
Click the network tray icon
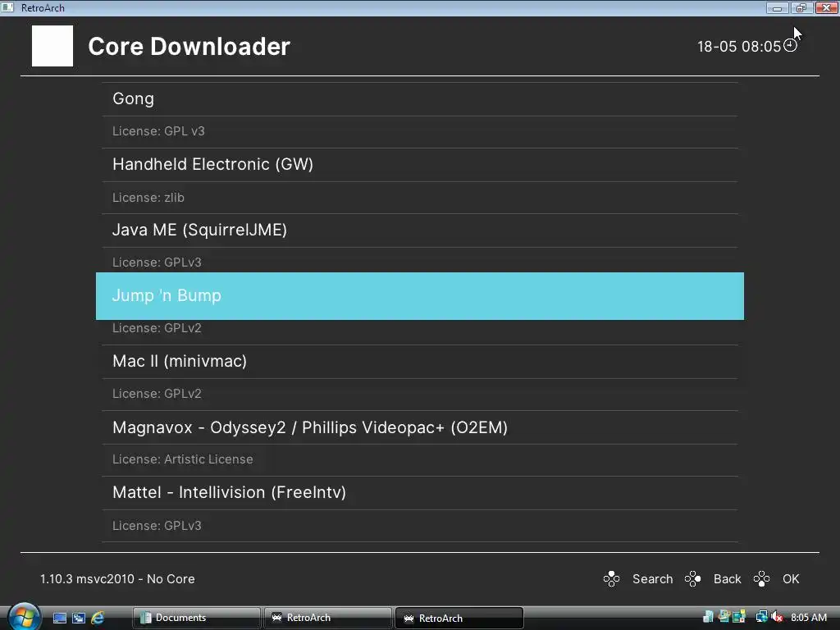pos(761,617)
